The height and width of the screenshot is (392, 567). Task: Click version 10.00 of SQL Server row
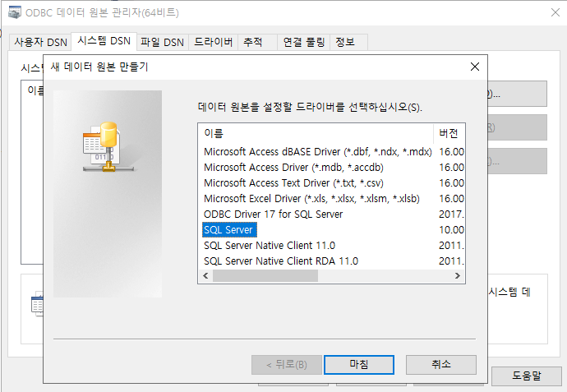point(451,229)
